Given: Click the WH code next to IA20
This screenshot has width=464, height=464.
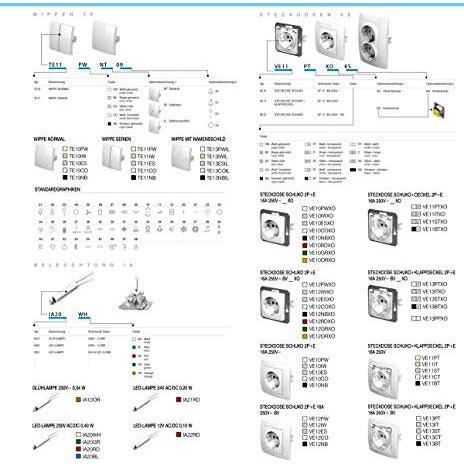Looking at the screenshot, I should tap(83, 314).
